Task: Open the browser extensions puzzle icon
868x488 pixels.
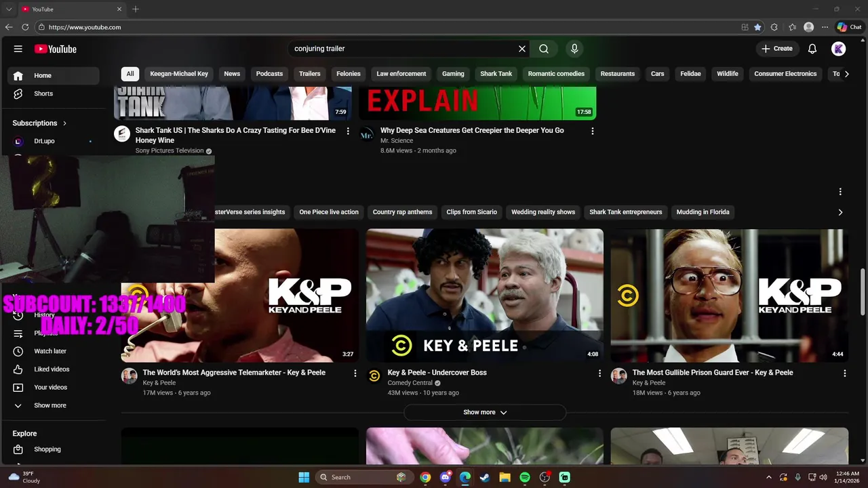Action: click(774, 27)
